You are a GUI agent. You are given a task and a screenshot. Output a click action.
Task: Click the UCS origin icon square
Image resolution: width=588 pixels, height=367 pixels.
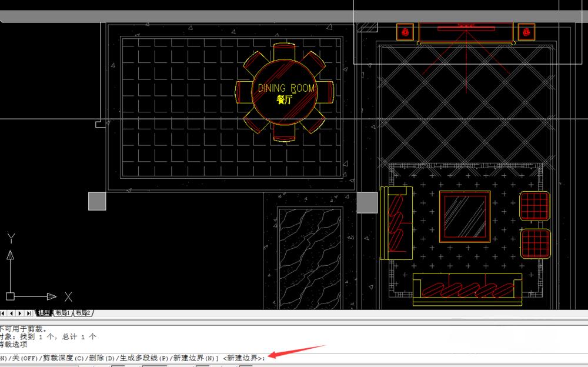click(x=10, y=296)
